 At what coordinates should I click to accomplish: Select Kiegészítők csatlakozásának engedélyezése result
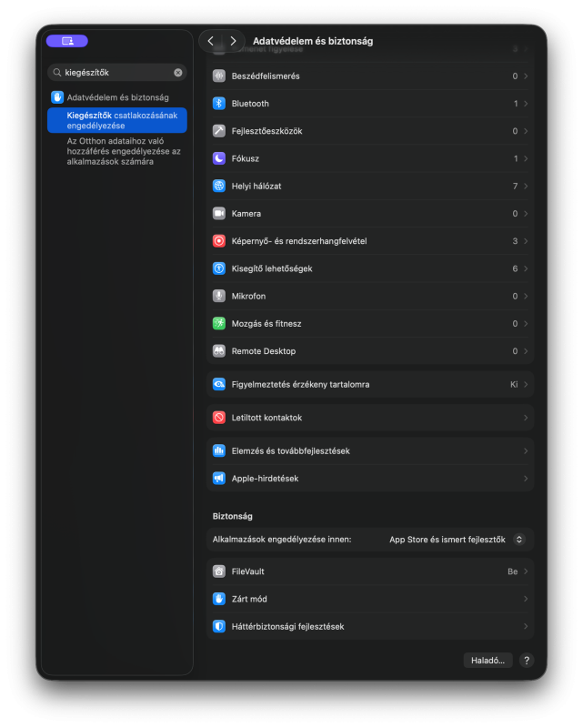click(x=117, y=120)
